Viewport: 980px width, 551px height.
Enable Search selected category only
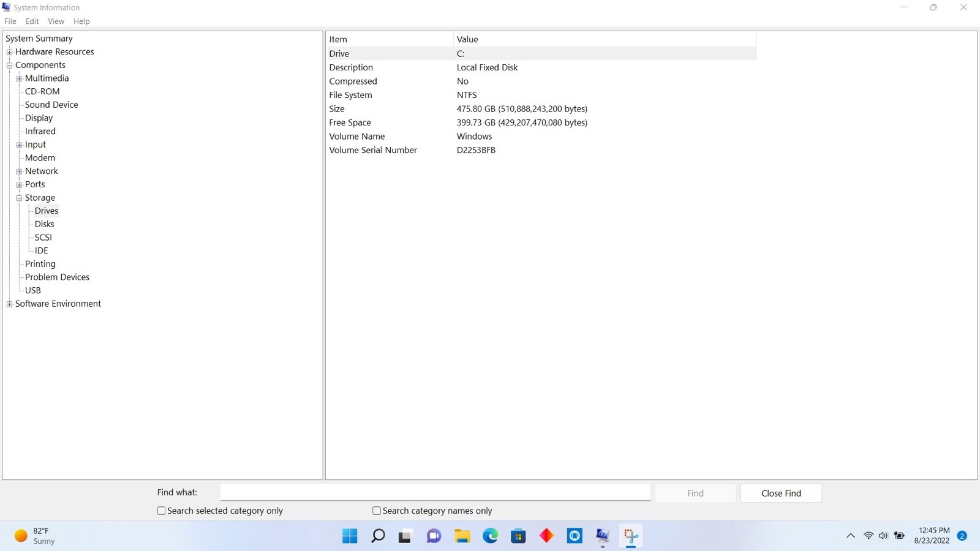point(161,511)
